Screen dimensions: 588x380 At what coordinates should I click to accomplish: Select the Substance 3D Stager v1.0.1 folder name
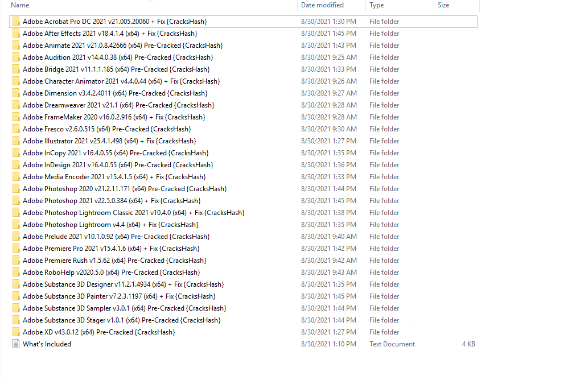[x=121, y=320]
